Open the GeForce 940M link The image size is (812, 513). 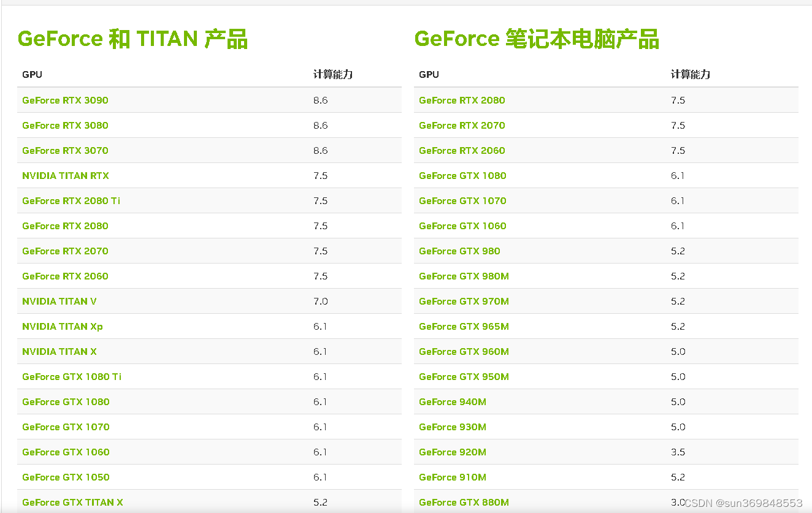tap(453, 401)
